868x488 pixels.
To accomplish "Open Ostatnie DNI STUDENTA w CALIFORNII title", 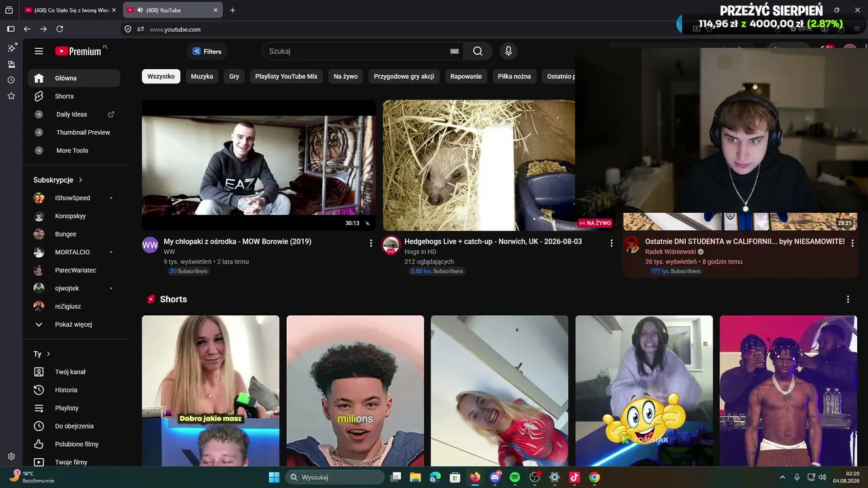I will pyautogui.click(x=745, y=241).
